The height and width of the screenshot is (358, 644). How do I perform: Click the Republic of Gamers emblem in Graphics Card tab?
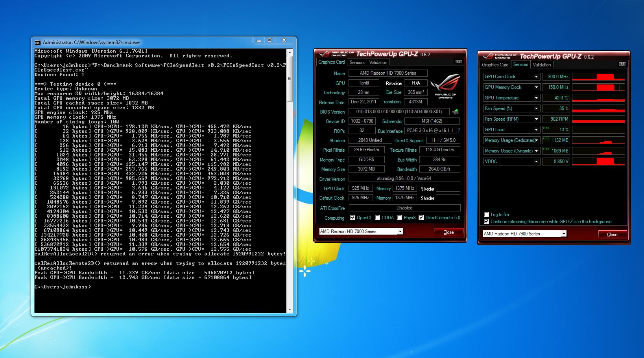pos(445,86)
